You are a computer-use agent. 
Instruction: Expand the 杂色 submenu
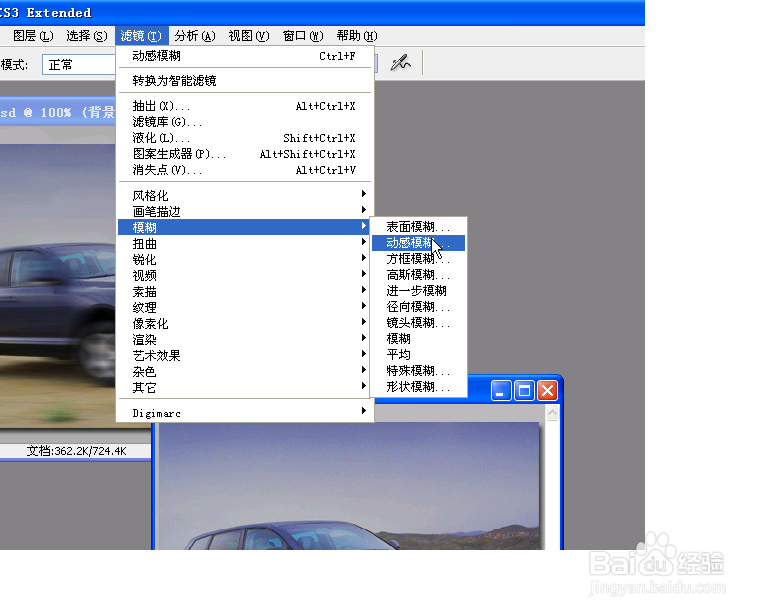[x=244, y=371]
